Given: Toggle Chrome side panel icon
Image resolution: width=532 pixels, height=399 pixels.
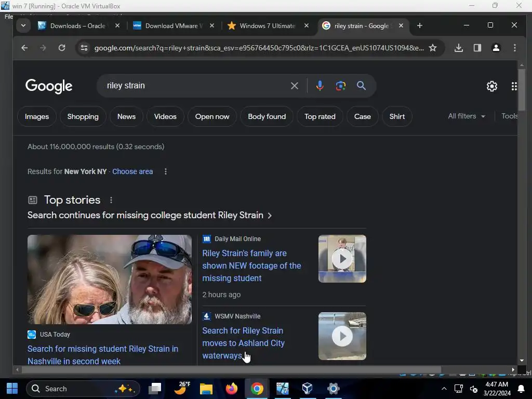Looking at the screenshot, I should 477,48.
